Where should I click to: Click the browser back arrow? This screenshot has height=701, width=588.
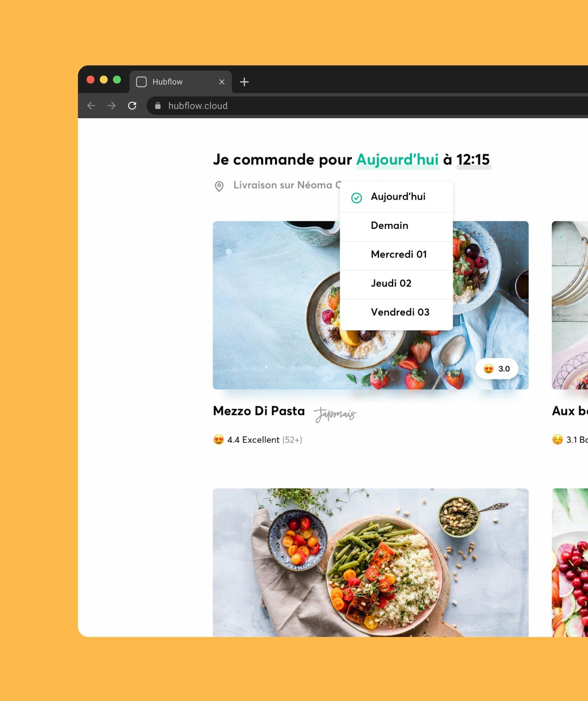91,106
